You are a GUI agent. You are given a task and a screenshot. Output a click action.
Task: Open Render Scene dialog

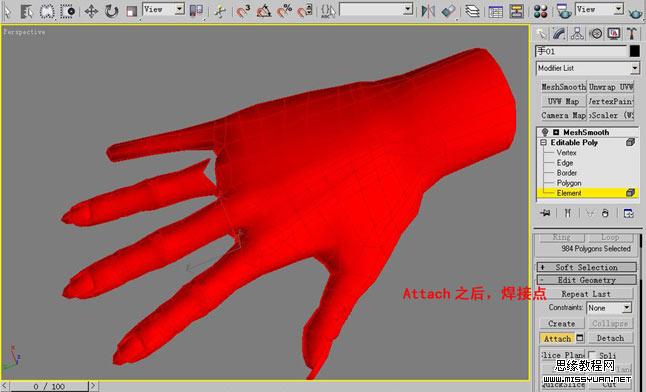tap(564, 11)
